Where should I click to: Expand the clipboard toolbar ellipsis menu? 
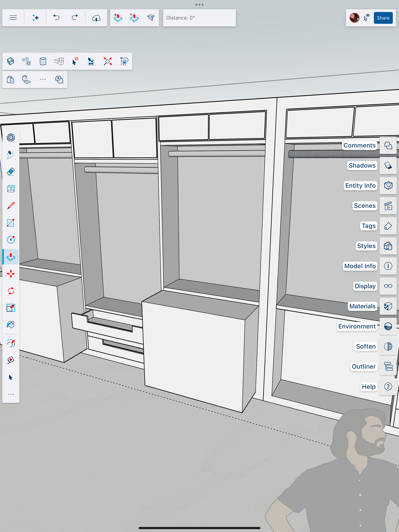[x=43, y=79]
